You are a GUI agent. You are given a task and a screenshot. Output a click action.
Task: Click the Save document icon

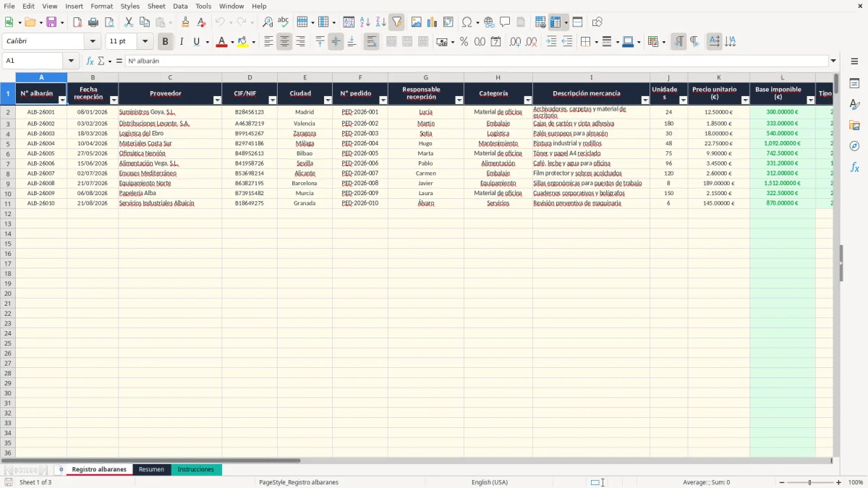tap(51, 22)
